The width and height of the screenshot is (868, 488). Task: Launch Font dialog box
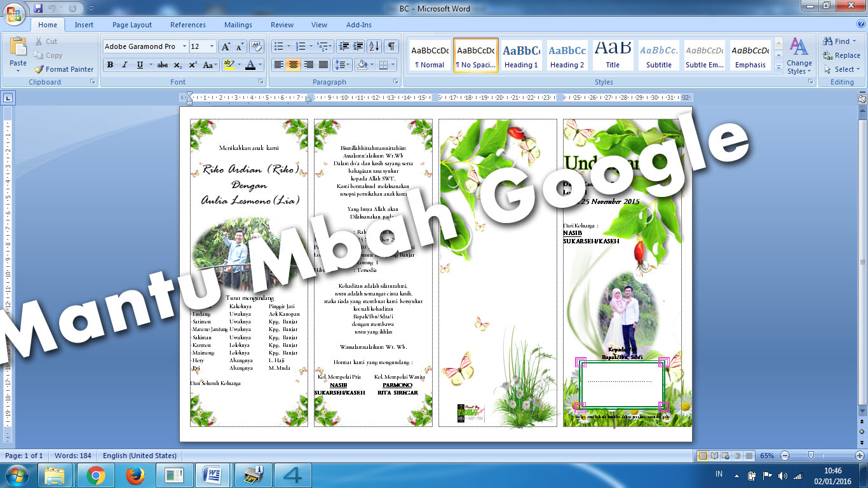click(x=261, y=82)
